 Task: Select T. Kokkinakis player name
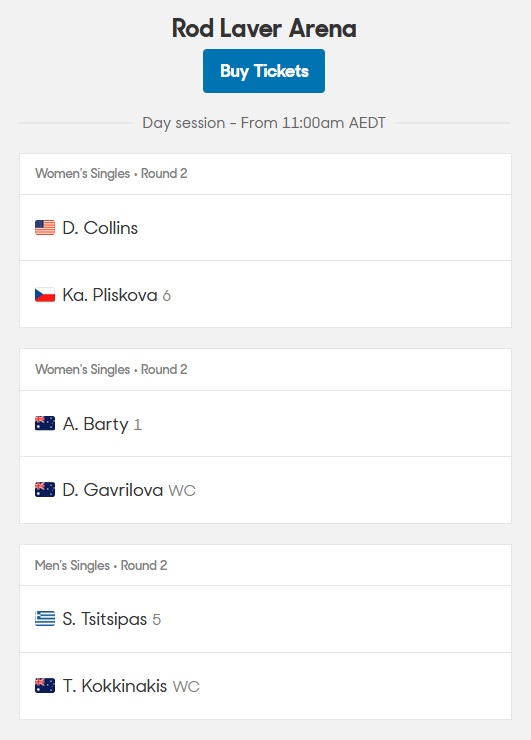pos(115,686)
